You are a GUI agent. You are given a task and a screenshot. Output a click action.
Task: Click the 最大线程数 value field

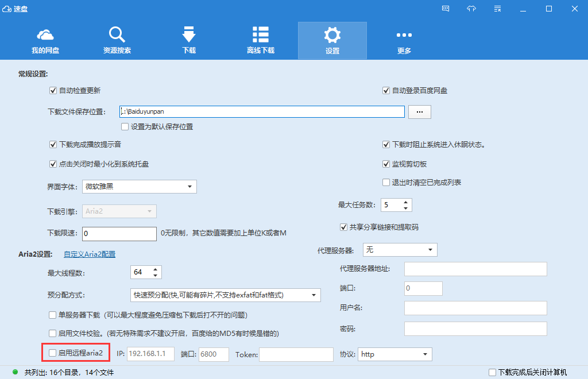point(141,272)
